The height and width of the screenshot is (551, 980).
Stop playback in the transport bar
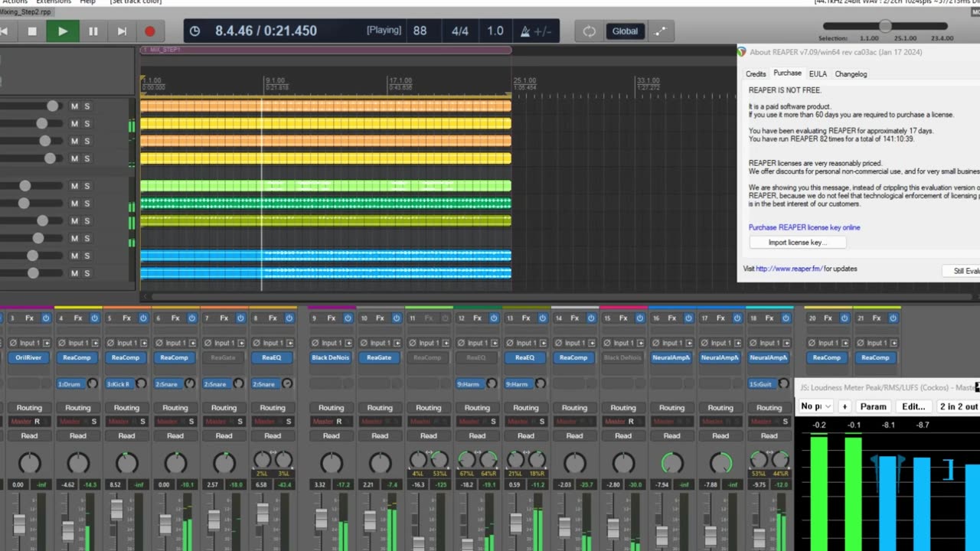pyautogui.click(x=32, y=31)
